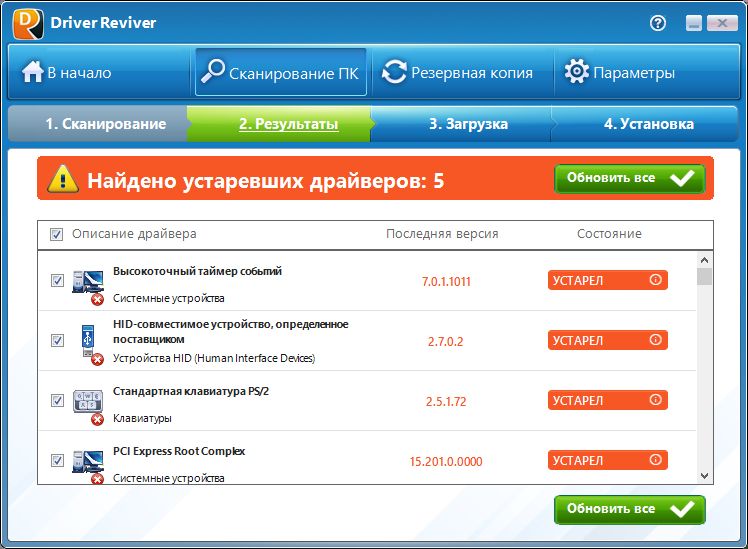
Task: Open help via question mark icon
Action: [x=658, y=23]
